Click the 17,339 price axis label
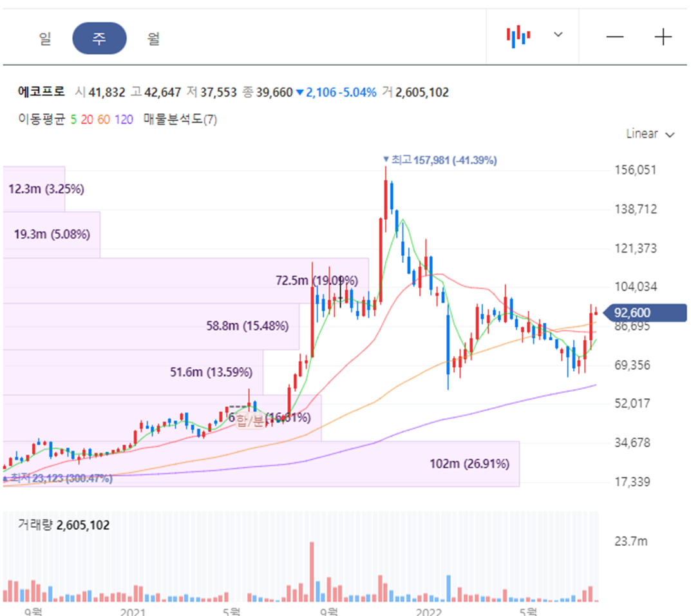 632,482
